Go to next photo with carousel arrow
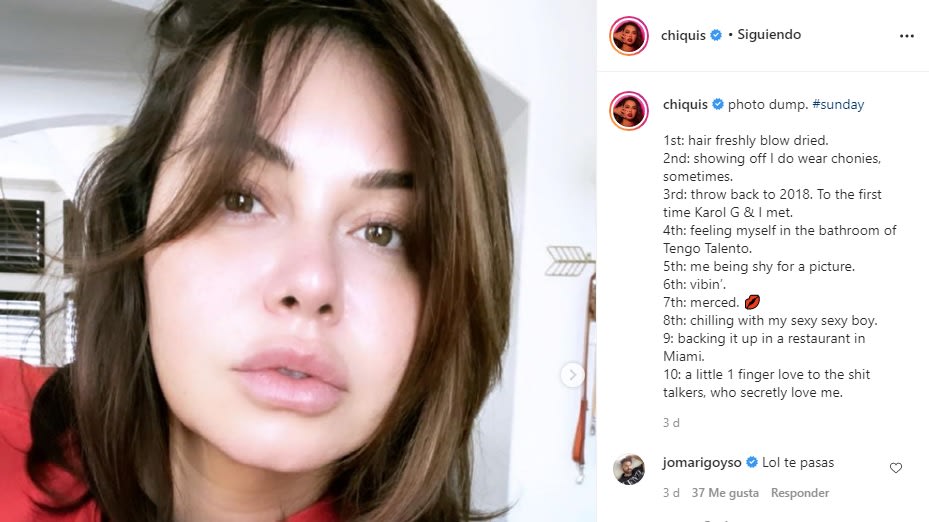 coord(572,375)
